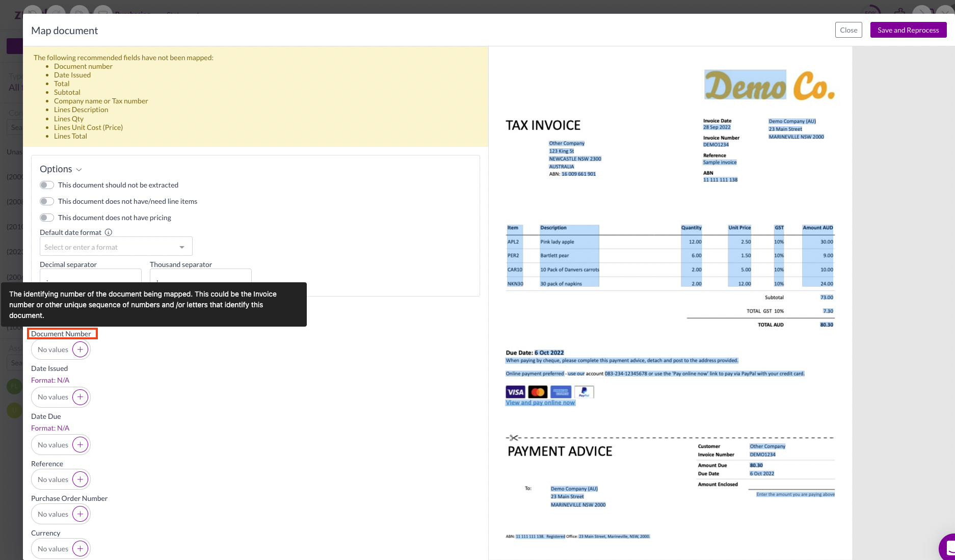
Task: Click the Thousand separator input field
Action: 201,276
